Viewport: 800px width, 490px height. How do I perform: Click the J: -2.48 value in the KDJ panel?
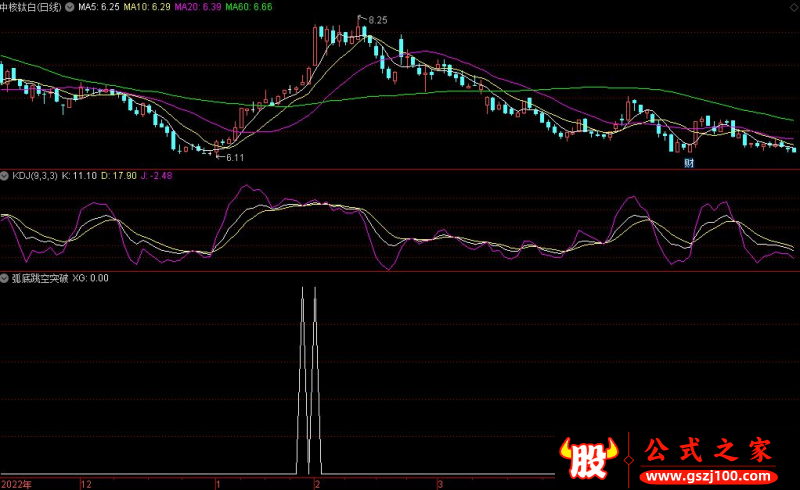[158, 176]
